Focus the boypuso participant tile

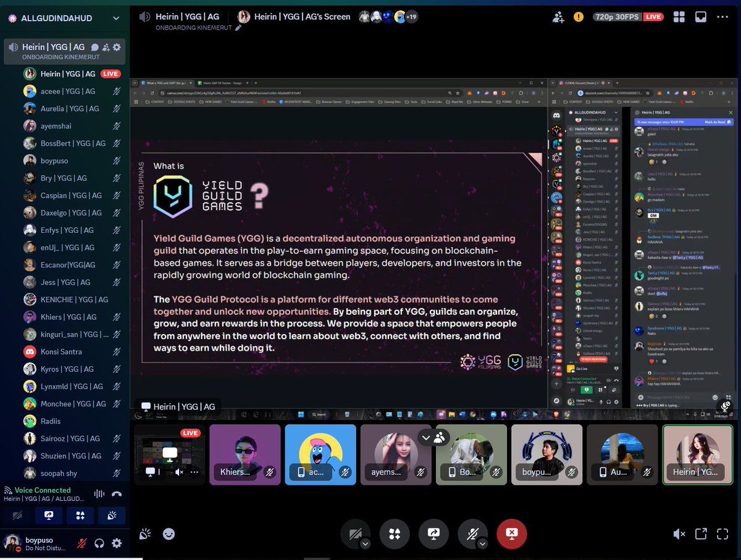(546, 454)
